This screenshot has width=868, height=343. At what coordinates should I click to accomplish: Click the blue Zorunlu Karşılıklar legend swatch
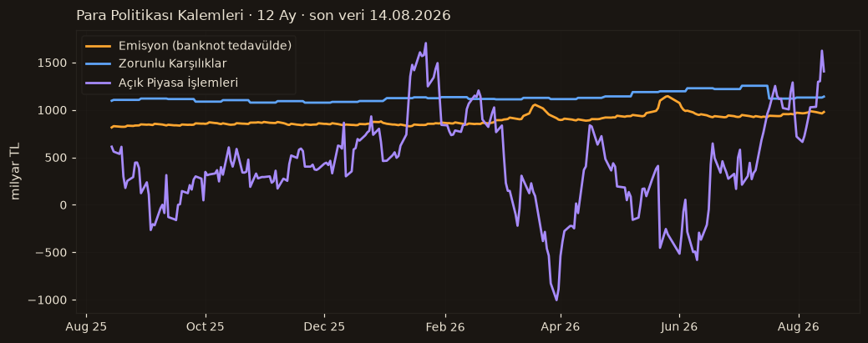[x=99, y=64]
